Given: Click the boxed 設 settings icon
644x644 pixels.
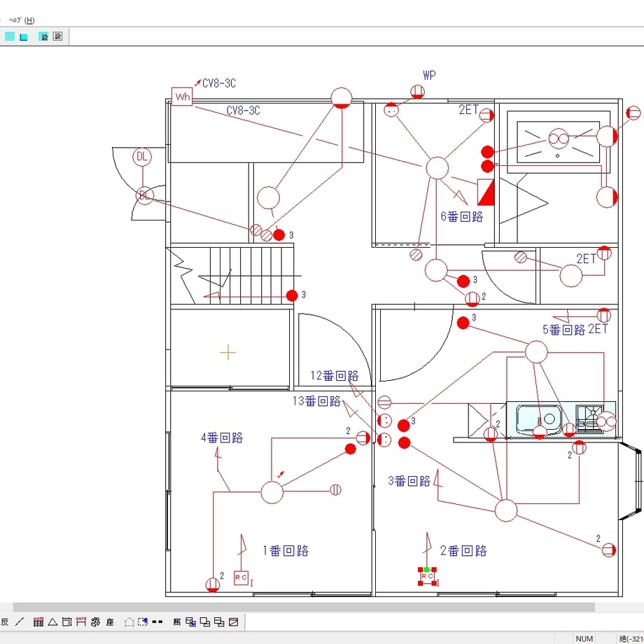Looking at the screenshot, I should click(58, 36).
